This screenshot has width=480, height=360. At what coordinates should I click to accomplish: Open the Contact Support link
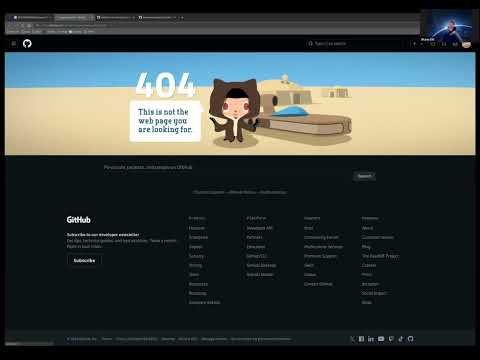coord(209,192)
